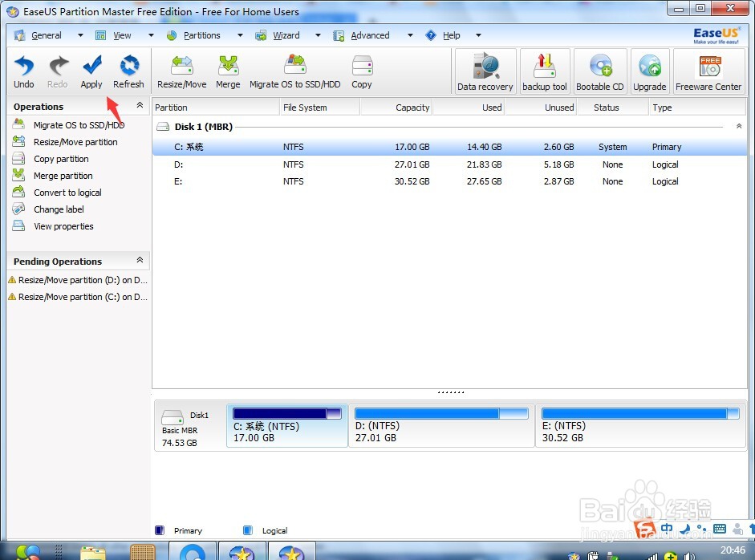Expand dropdown arrow next to Help
755x560 pixels.
point(478,35)
